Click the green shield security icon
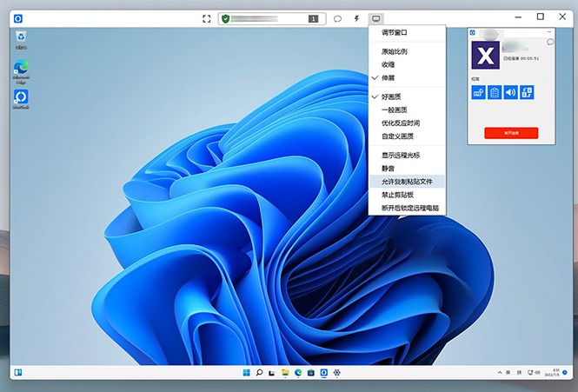Image resolution: width=578 pixels, height=392 pixels. 226,19
